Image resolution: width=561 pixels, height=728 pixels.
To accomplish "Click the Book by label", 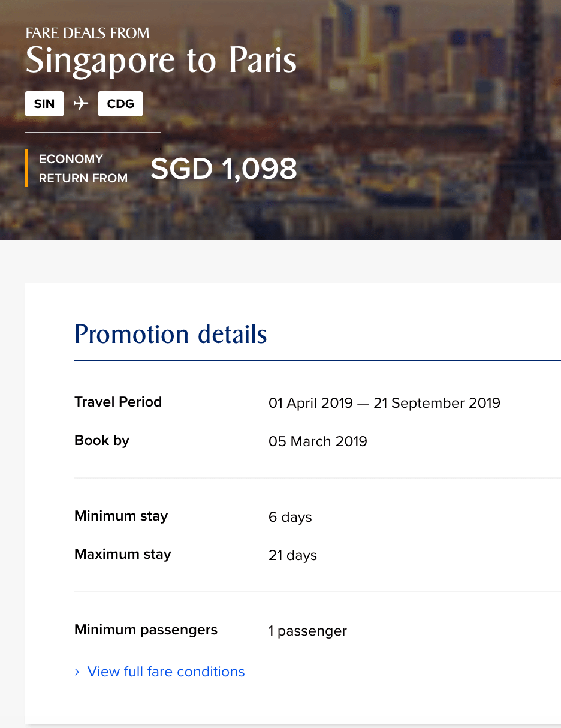I will point(102,440).
